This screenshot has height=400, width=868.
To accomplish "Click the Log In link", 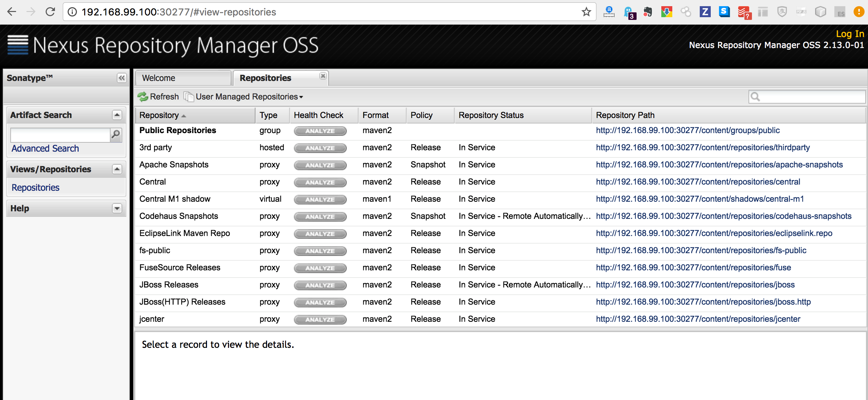I will (x=849, y=34).
